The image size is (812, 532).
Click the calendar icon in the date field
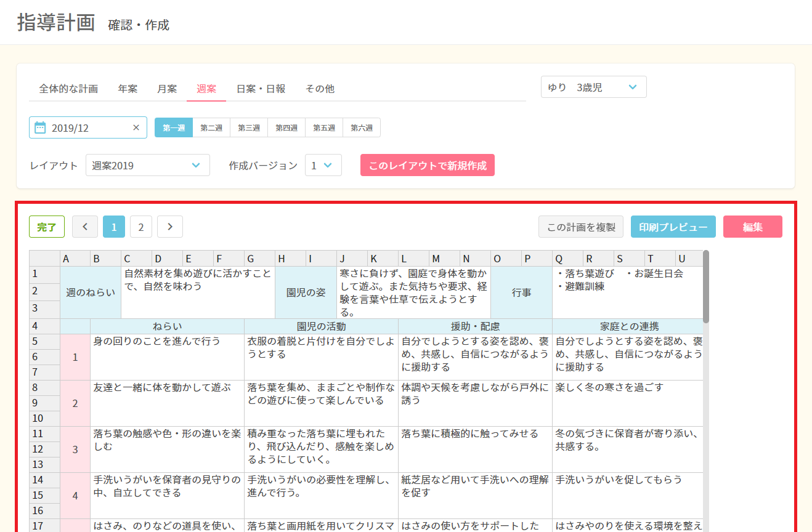(x=40, y=127)
